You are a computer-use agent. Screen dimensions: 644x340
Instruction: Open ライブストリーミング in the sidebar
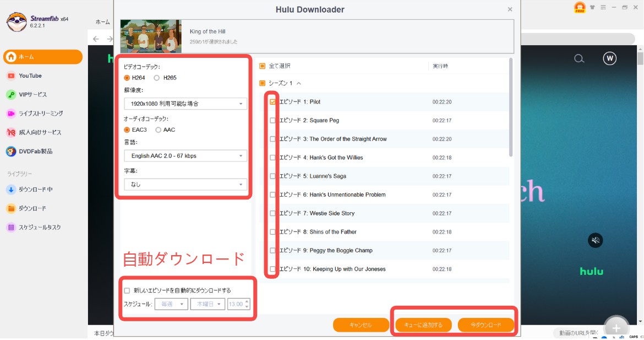[40, 114]
